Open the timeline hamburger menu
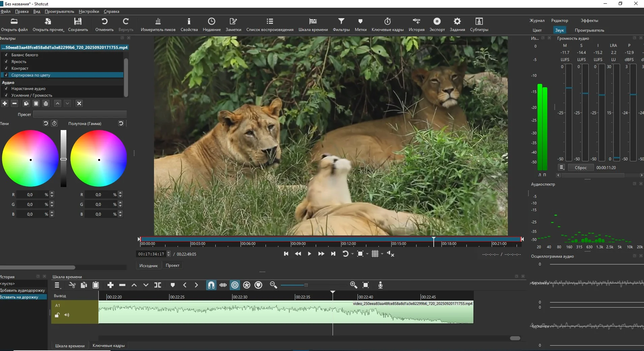The height and width of the screenshot is (351, 644). 57,285
